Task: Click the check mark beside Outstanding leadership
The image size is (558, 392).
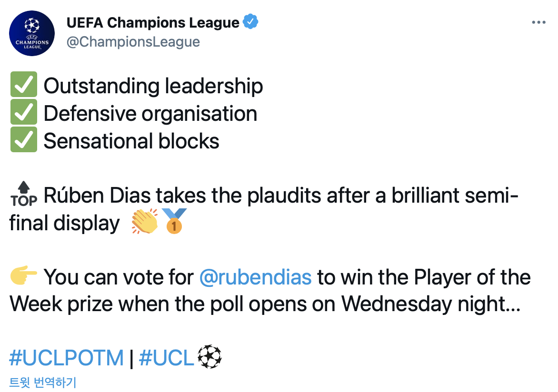Action: click(x=23, y=86)
